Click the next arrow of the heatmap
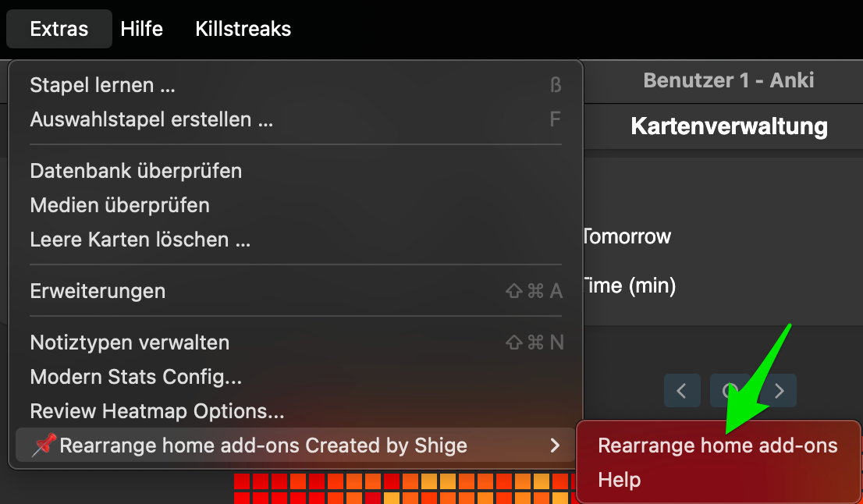This screenshot has height=504, width=863. (x=779, y=390)
